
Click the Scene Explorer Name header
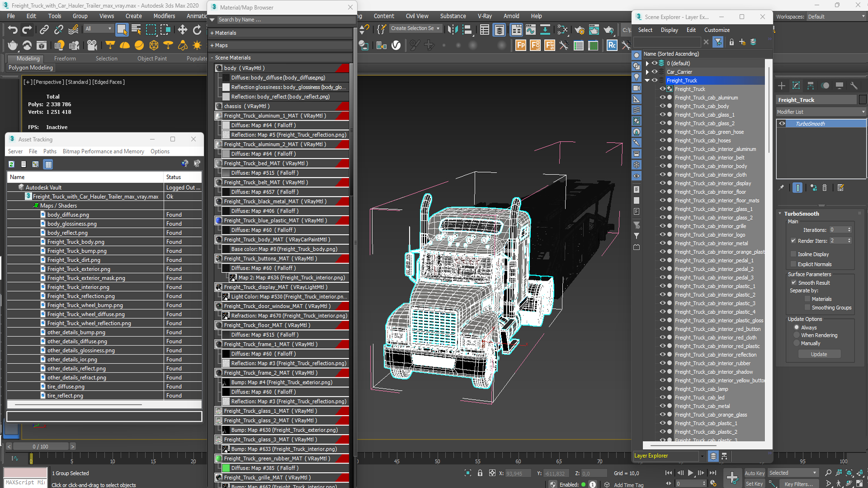point(702,54)
